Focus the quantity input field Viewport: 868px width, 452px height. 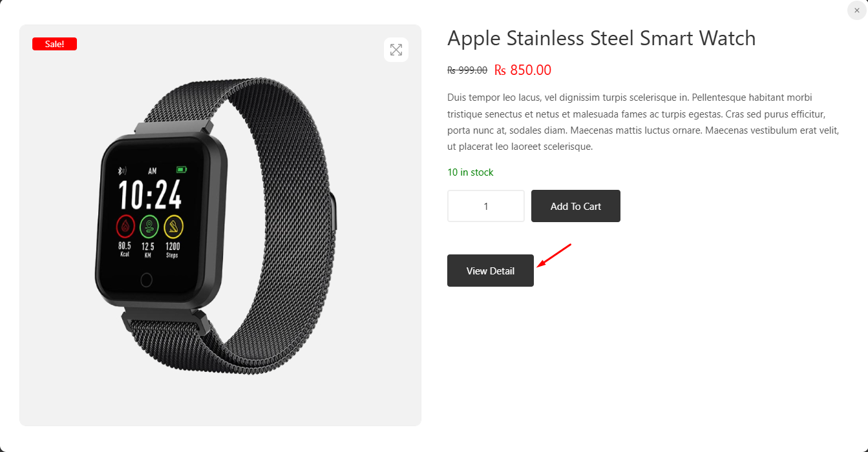(485, 206)
